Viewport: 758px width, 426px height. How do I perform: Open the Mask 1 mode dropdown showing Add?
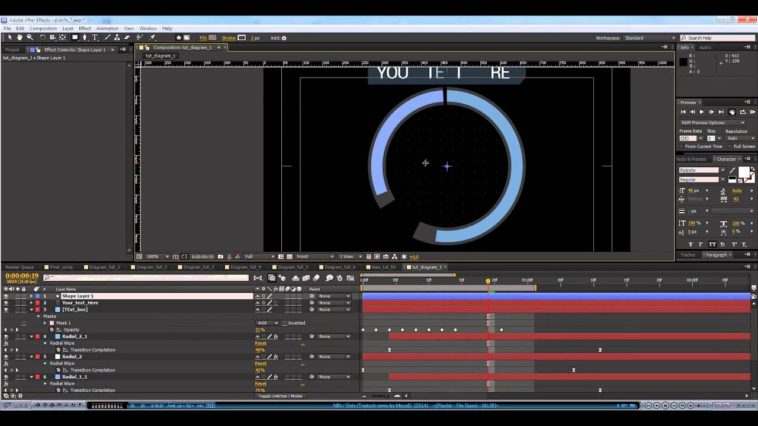pos(265,323)
